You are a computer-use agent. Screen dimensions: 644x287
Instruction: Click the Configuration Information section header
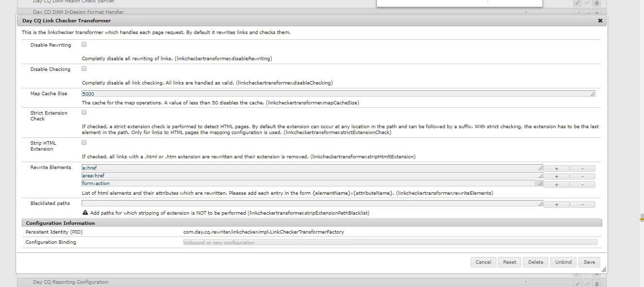pyautogui.click(x=312, y=223)
